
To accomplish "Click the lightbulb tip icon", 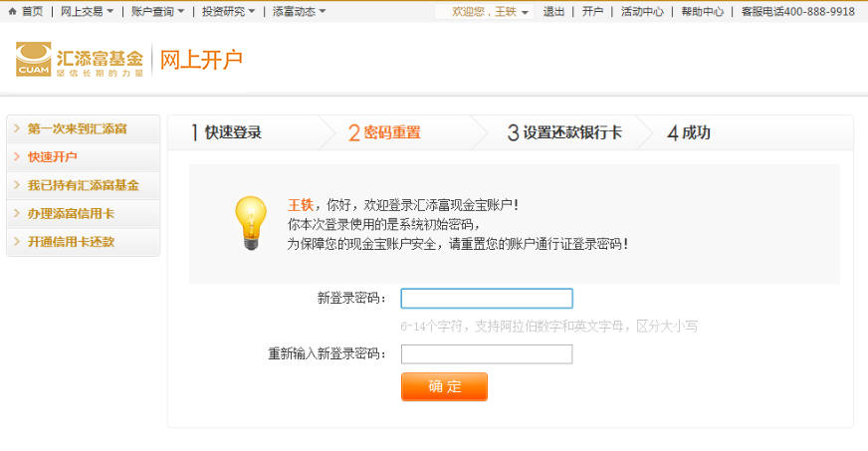I will pyautogui.click(x=249, y=222).
